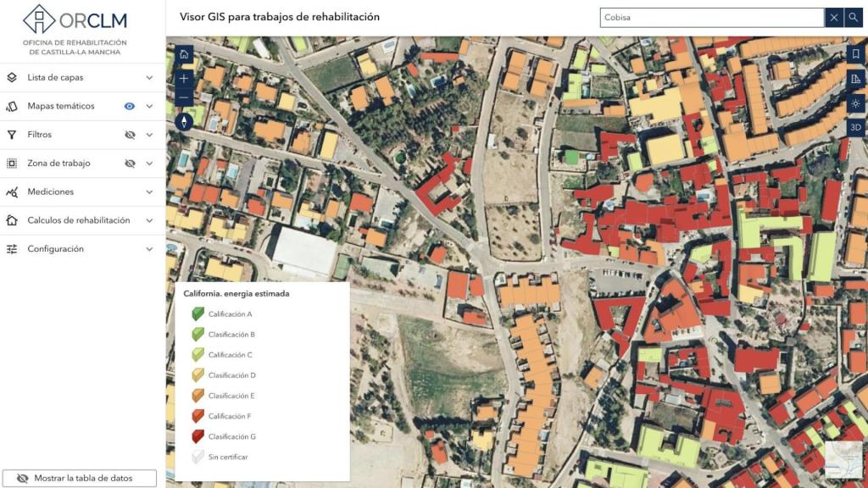Click Mostrar la tabla de datos button
Image resolution: width=868 pixels, height=488 pixels.
coord(79,479)
